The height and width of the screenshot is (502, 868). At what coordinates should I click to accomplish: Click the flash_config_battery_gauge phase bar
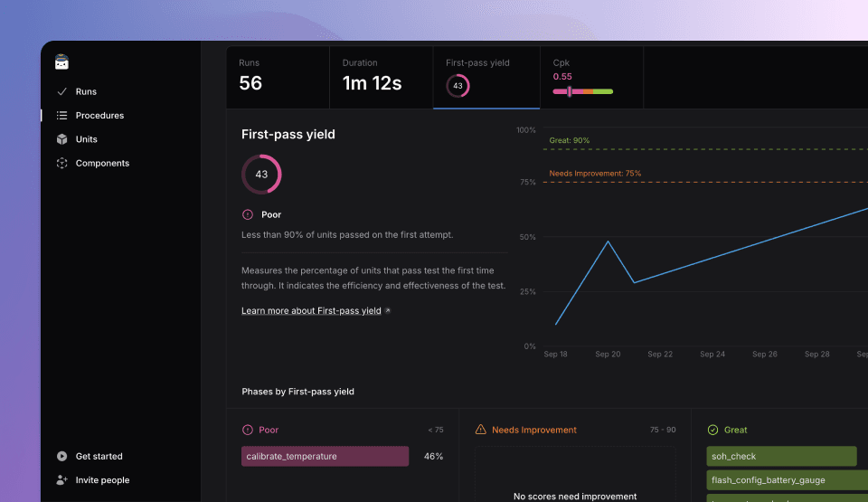coord(781,480)
